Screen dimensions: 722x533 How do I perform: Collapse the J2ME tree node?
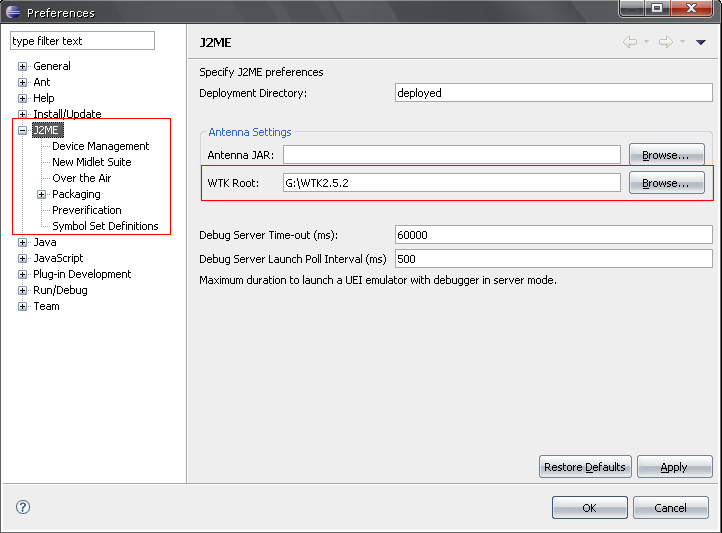click(22, 130)
